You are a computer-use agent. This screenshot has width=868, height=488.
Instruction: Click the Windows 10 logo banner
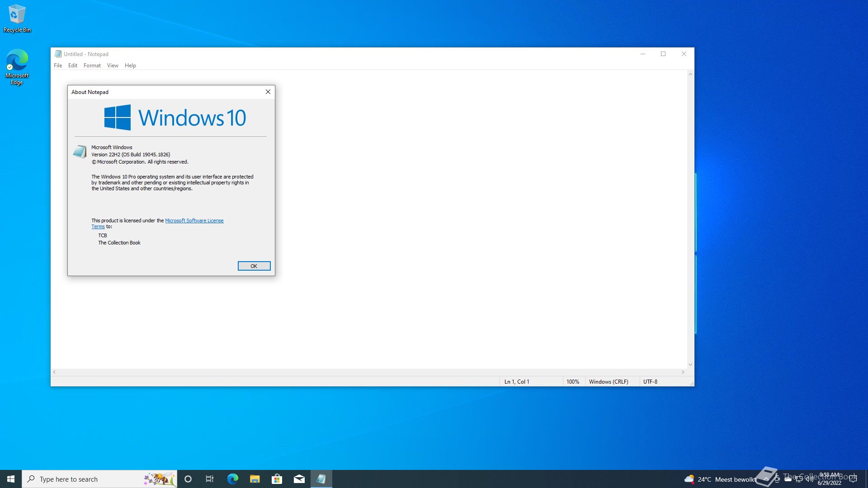click(x=175, y=117)
